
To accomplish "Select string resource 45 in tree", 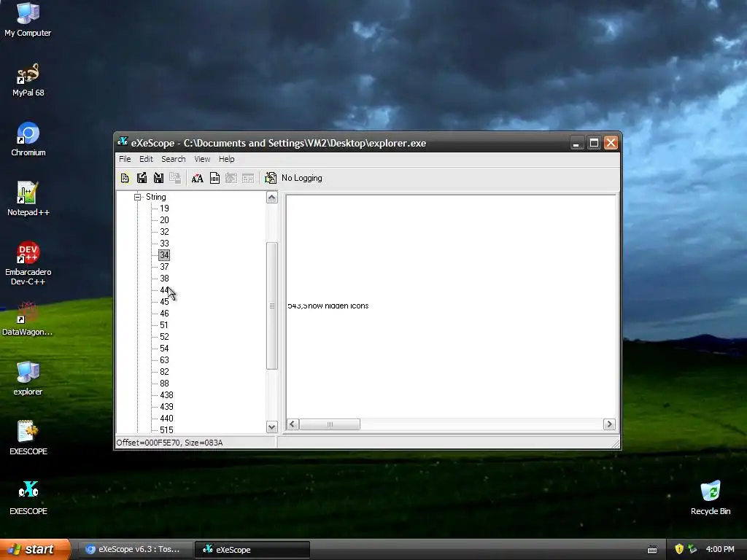I will coord(164,302).
